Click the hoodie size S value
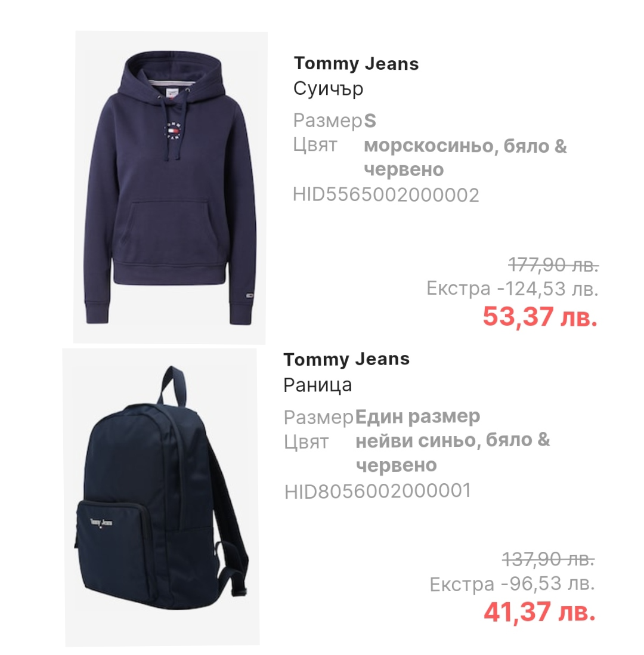The height and width of the screenshot is (655, 644). coord(370,121)
